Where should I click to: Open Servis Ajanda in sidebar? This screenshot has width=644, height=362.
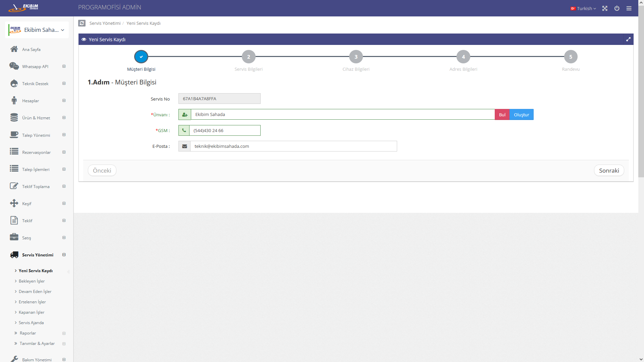pyautogui.click(x=31, y=323)
